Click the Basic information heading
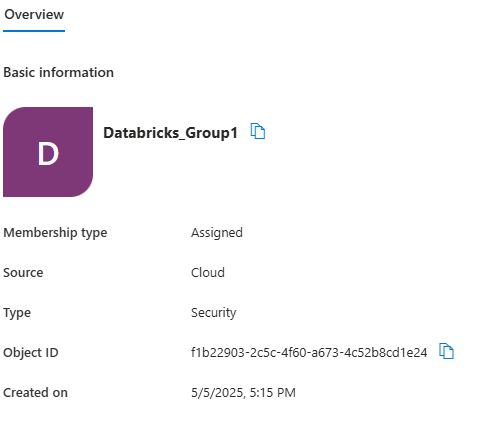 [59, 72]
